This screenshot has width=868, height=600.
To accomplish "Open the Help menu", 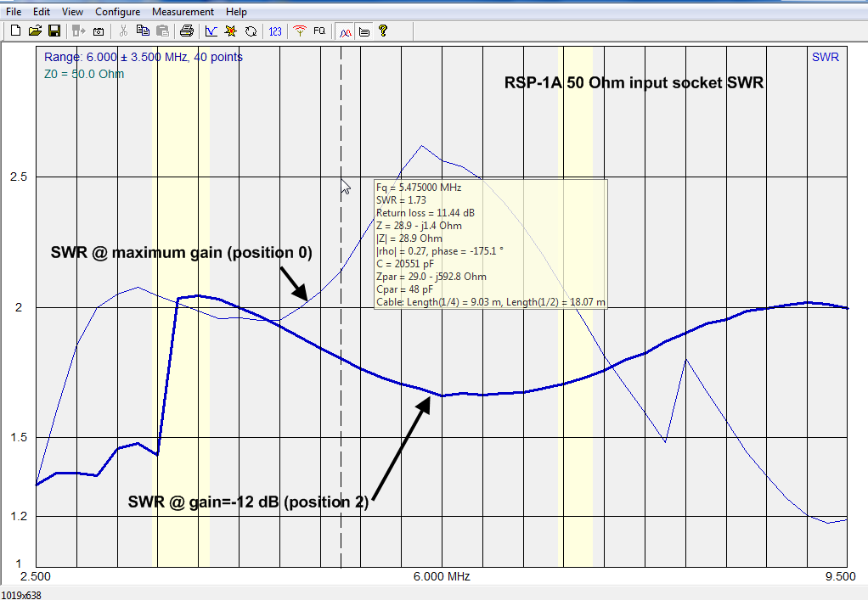I will pos(236,12).
